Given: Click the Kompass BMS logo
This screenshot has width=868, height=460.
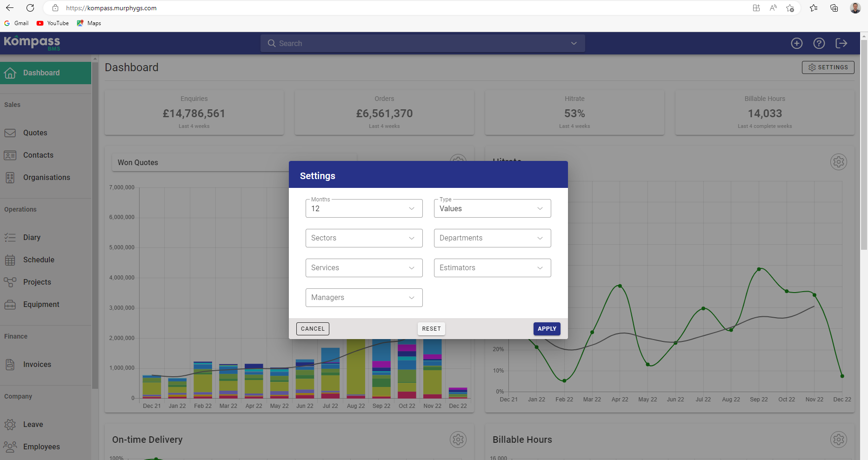Looking at the screenshot, I should point(32,43).
